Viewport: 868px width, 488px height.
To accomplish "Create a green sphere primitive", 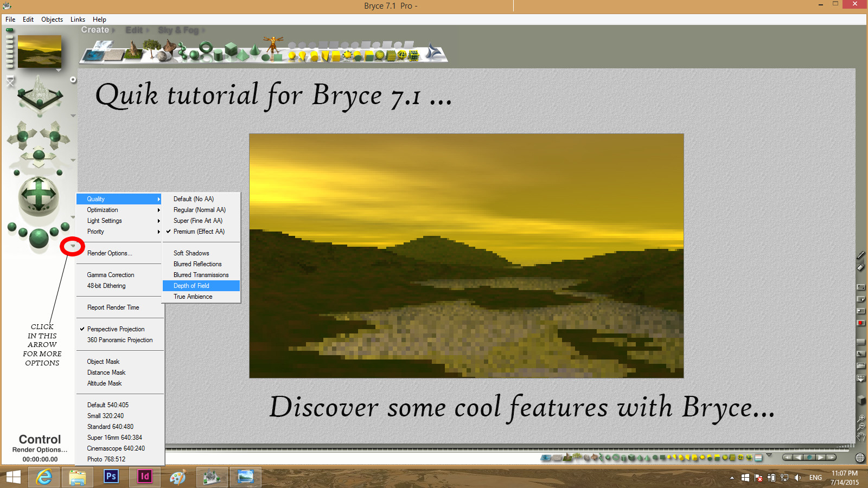I will [x=194, y=55].
